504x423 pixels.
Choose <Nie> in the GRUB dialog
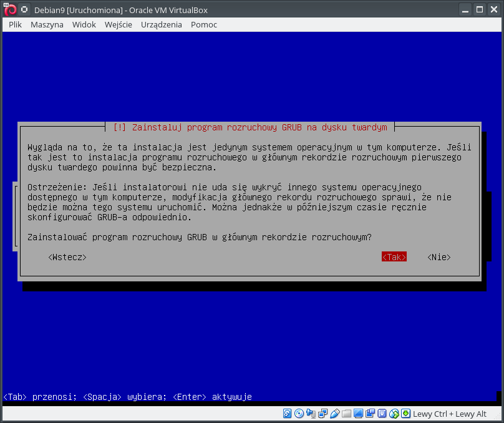439,257
